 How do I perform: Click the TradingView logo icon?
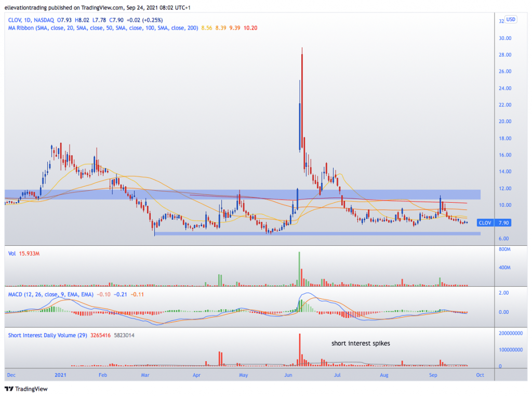click(9, 389)
